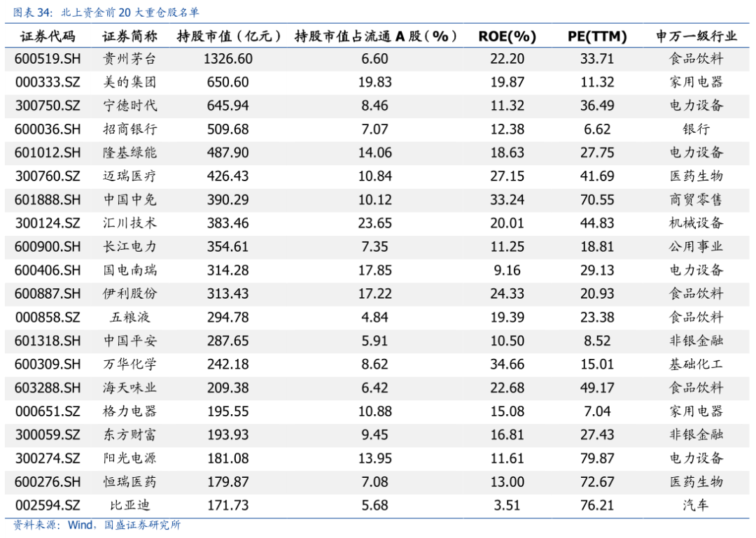Select stock code 600406.SH

pos(48,271)
